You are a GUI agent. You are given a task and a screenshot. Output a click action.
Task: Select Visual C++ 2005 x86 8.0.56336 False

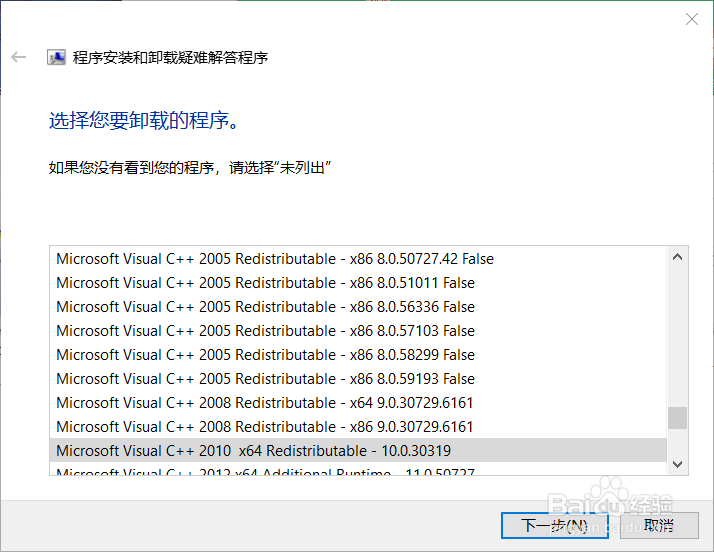point(358,307)
